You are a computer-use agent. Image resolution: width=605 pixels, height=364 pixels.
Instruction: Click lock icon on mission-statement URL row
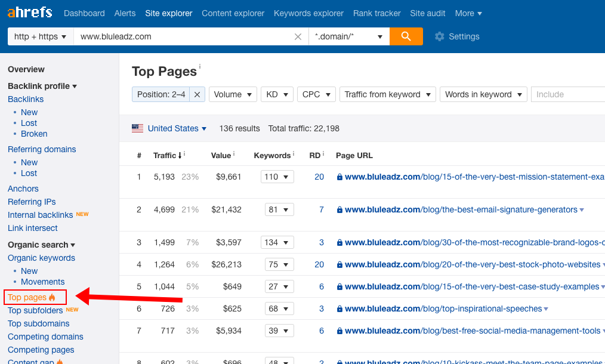(x=339, y=177)
